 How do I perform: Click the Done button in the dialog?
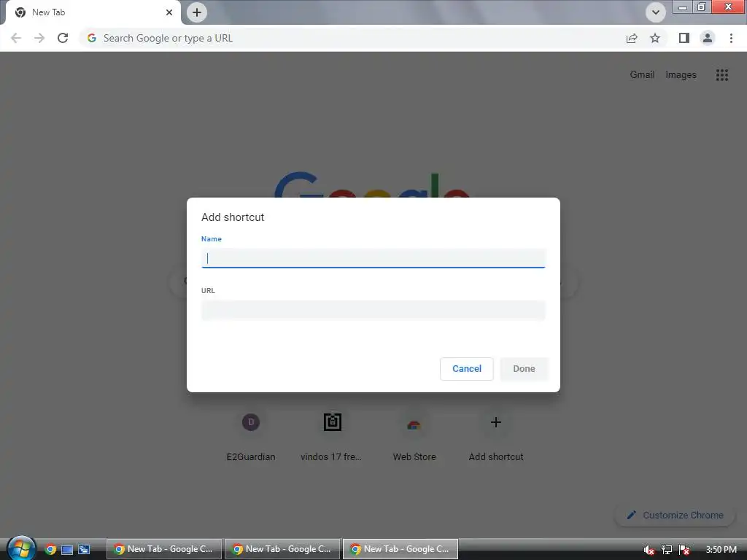[x=524, y=368]
